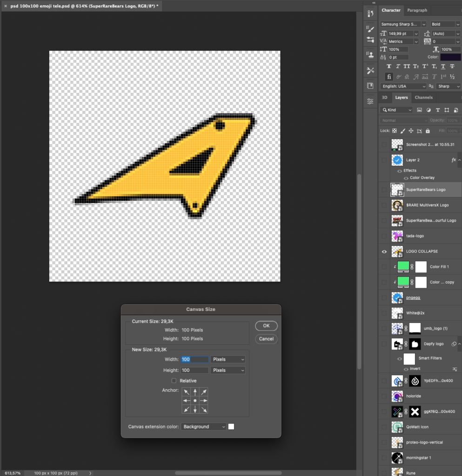Viewport: 462px width, 476px height.
Task: Open the font style Bold dropdown
Action: tap(445, 24)
